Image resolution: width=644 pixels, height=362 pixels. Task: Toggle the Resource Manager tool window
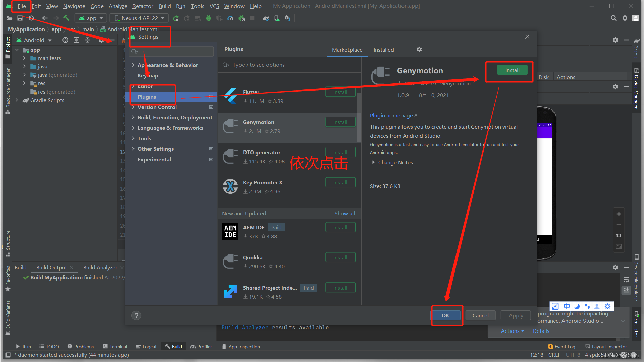tap(8, 91)
